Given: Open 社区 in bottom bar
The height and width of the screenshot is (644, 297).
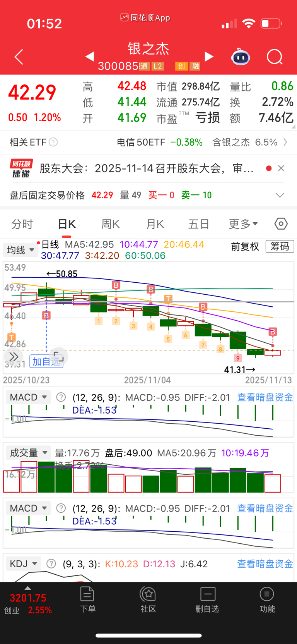Looking at the screenshot, I should (x=148, y=600).
